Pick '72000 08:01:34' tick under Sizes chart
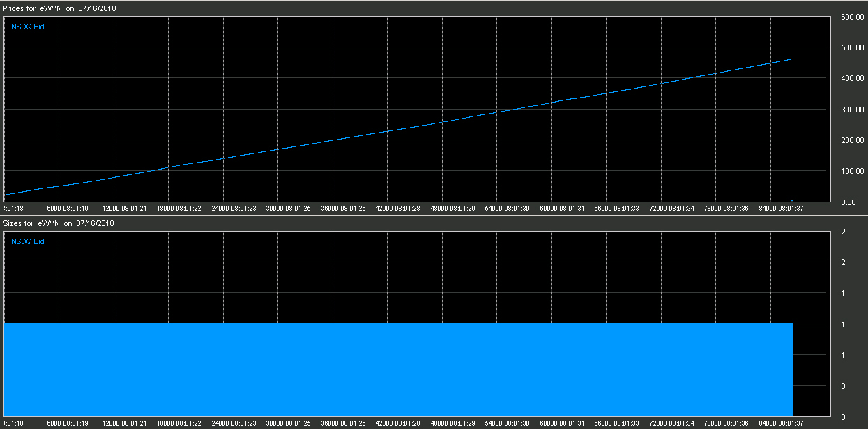 [671, 423]
